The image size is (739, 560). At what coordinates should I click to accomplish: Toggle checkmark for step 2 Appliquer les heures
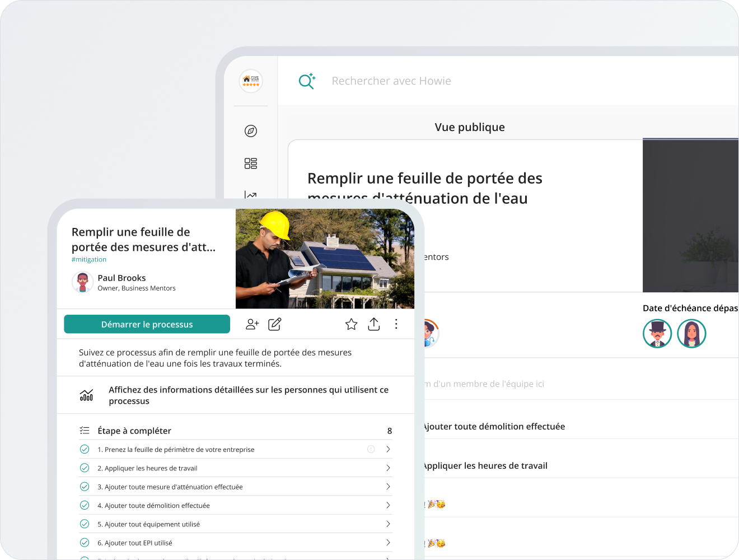[85, 468]
